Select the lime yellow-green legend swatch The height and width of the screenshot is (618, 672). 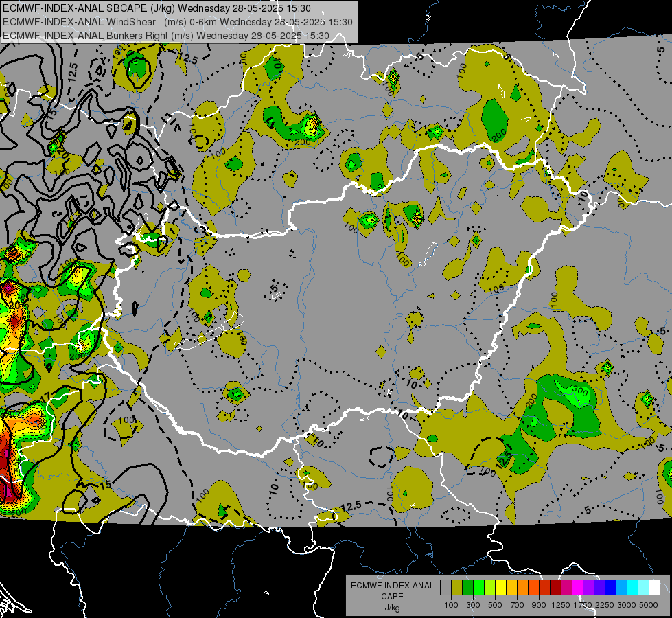(x=489, y=587)
